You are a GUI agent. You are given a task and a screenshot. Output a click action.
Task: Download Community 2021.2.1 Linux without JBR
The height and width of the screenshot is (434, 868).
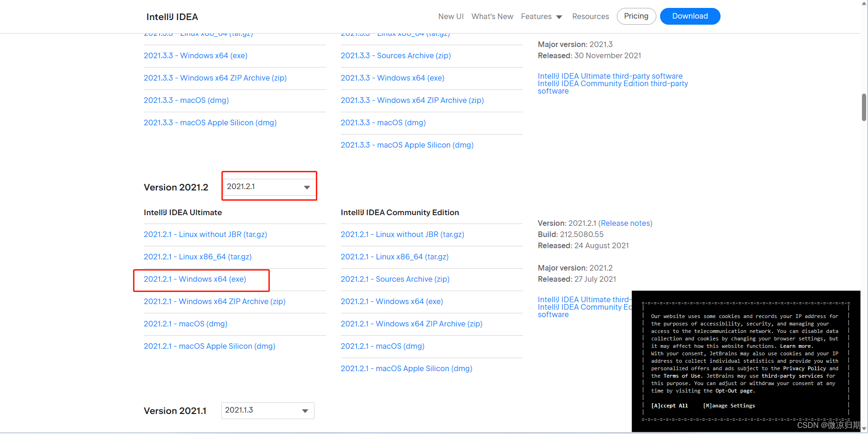(402, 234)
